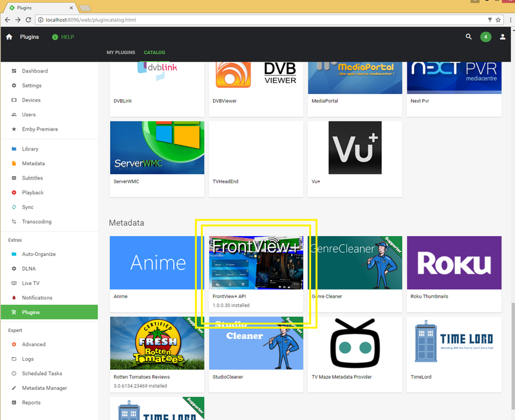The width and height of the screenshot is (515, 420).
Task: Open the green notifications badge showing 4
Action: [x=486, y=37]
